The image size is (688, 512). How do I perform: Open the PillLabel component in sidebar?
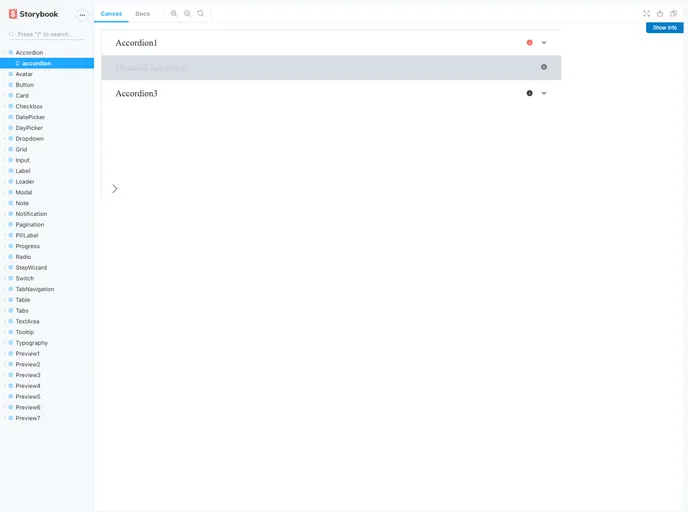click(x=27, y=235)
